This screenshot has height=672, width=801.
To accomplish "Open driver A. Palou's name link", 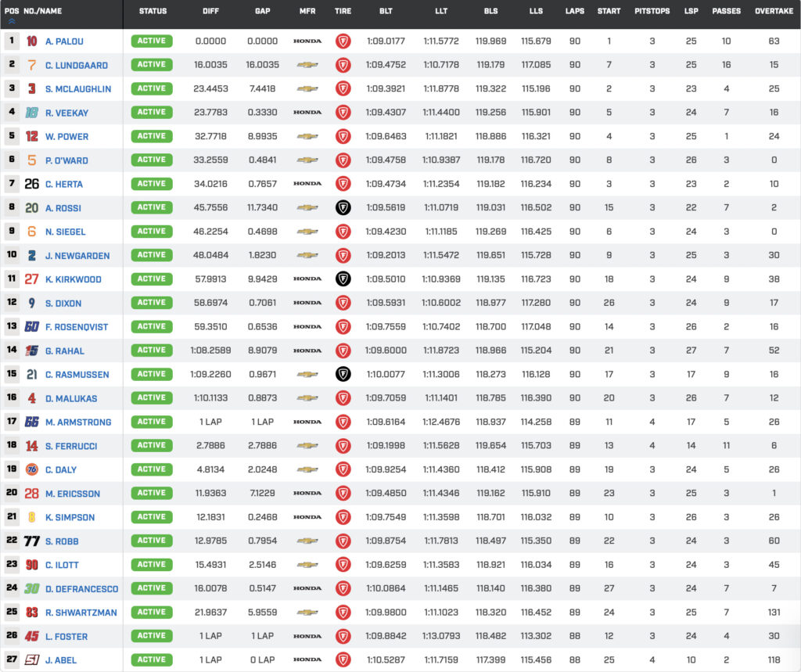I will 64,41.
